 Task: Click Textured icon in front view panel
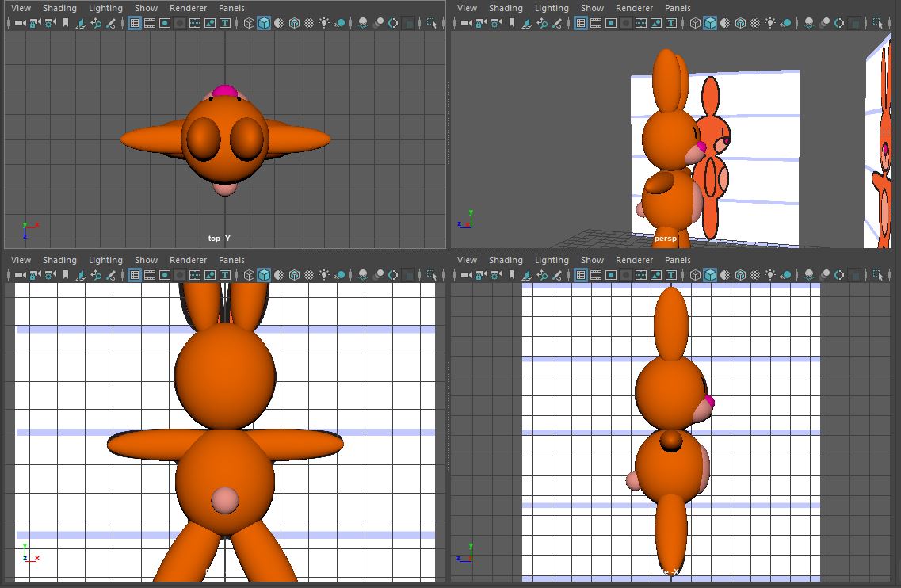309,275
